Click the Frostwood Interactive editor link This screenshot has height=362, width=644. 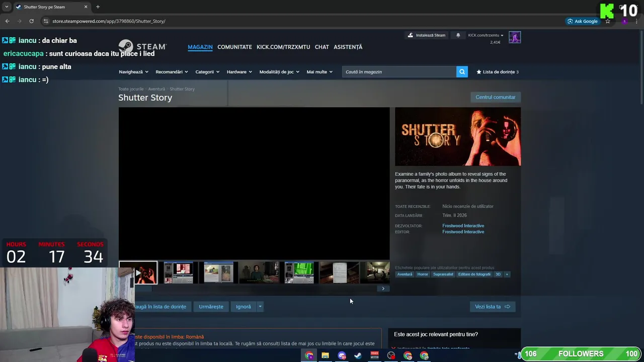coord(463,232)
